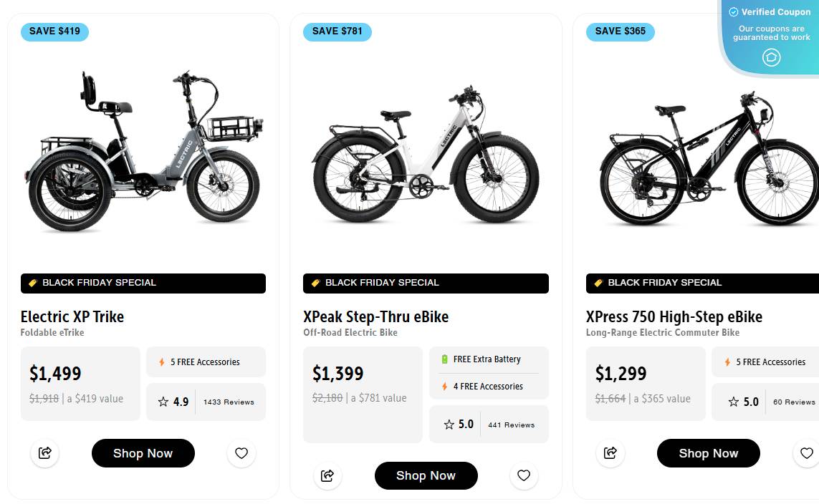The image size is (819, 504).
Task: View the 1433 Reviews for the Electric XP Trike
Action: 229,402
